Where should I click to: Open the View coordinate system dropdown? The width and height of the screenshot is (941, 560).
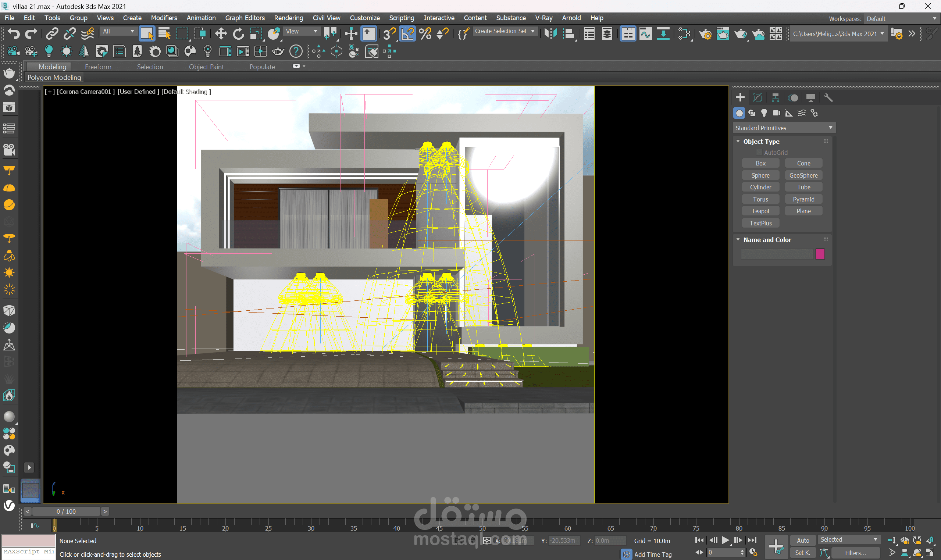(302, 31)
